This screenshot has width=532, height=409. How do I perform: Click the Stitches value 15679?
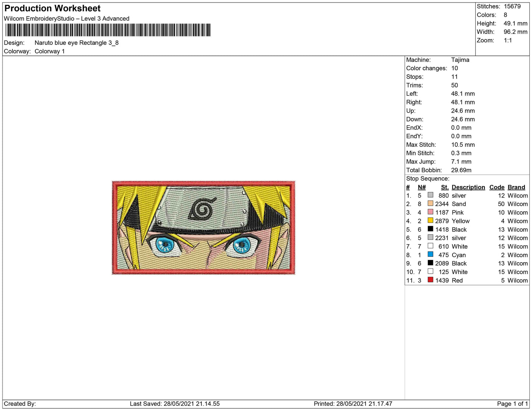click(x=512, y=6)
